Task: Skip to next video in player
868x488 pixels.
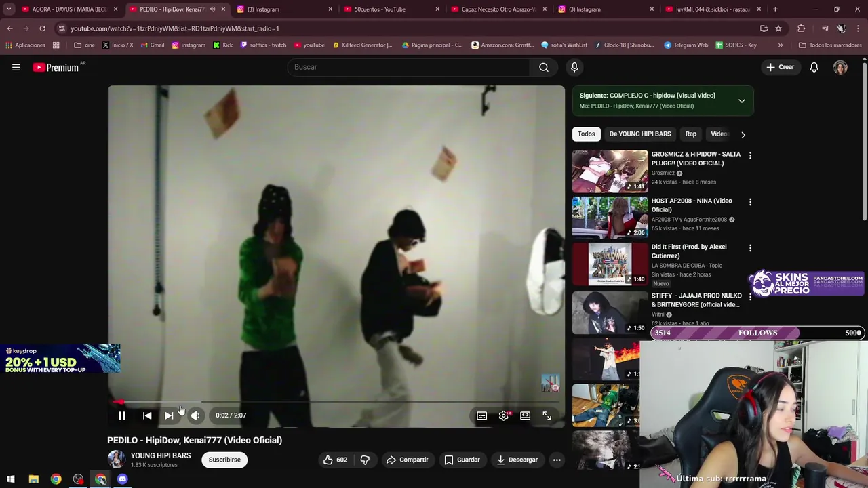Action: coord(169,415)
